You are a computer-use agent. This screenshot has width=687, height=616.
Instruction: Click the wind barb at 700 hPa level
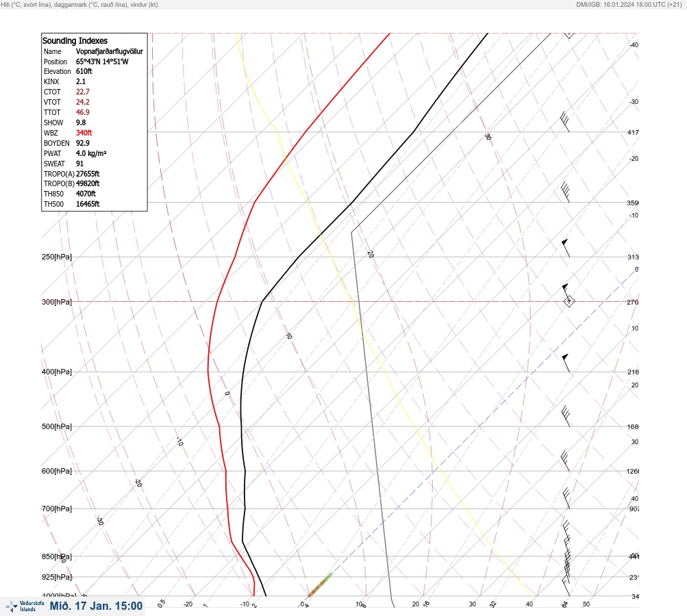tap(566, 498)
